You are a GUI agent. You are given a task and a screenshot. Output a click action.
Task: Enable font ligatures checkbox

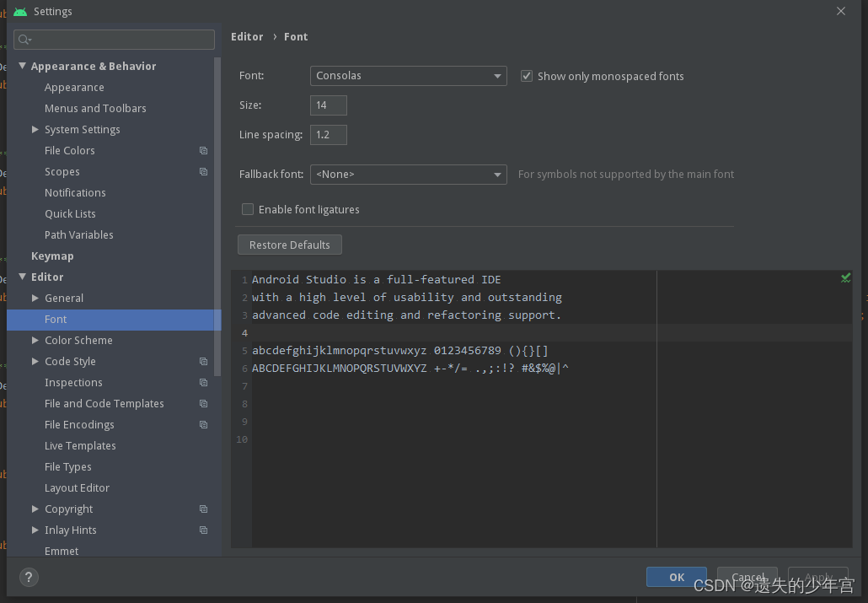pyautogui.click(x=248, y=209)
